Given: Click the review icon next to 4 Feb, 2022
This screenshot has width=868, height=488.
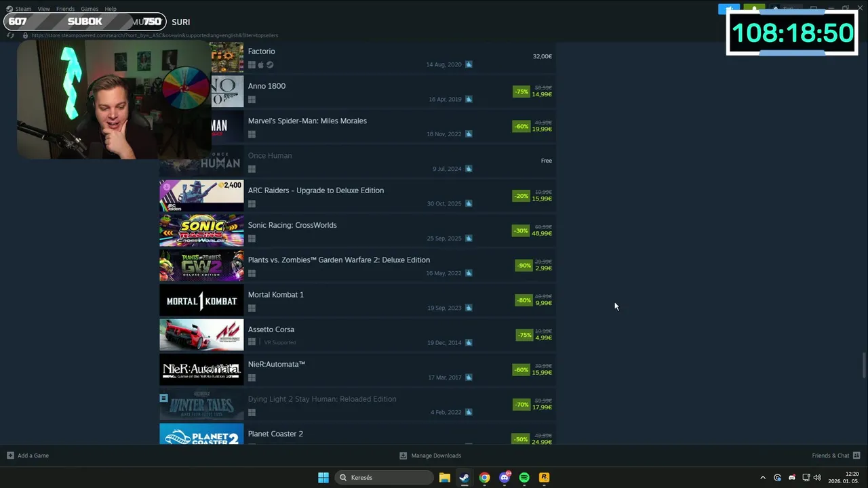Looking at the screenshot, I should pos(469,412).
